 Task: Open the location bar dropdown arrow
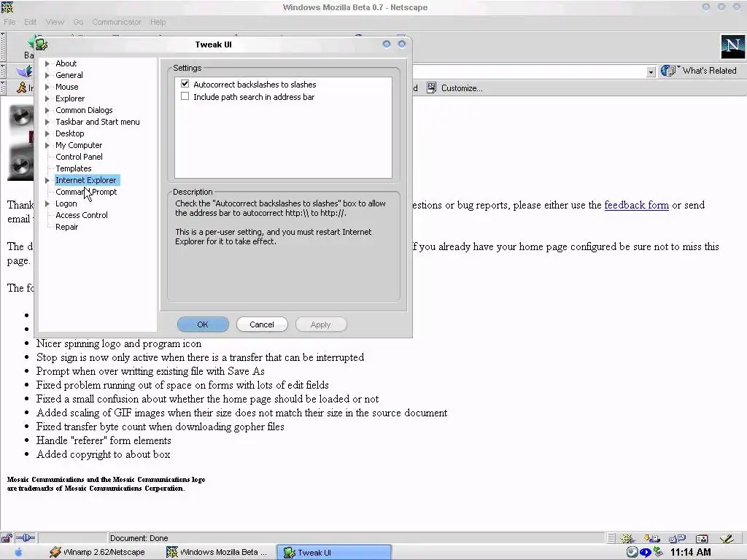pyautogui.click(x=651, y=71)
